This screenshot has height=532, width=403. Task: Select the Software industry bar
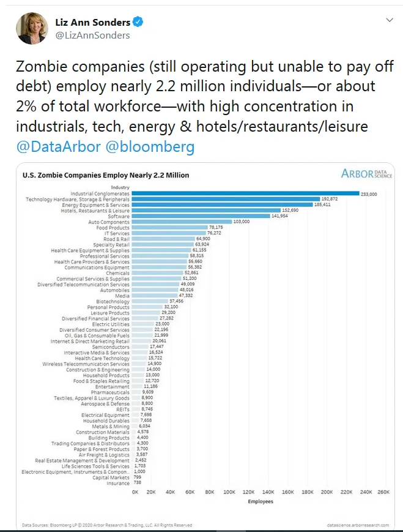(x=202, y=215)
